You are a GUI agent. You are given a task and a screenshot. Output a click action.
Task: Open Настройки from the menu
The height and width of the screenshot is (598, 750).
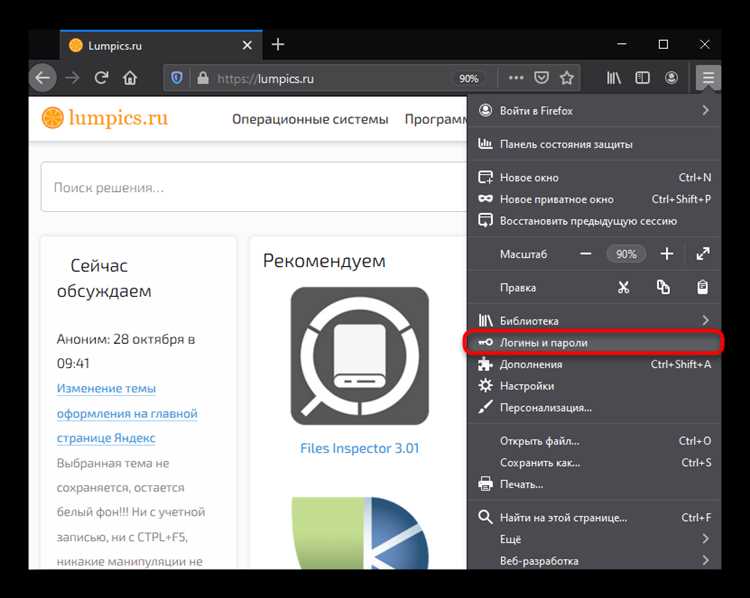point(594,386)
